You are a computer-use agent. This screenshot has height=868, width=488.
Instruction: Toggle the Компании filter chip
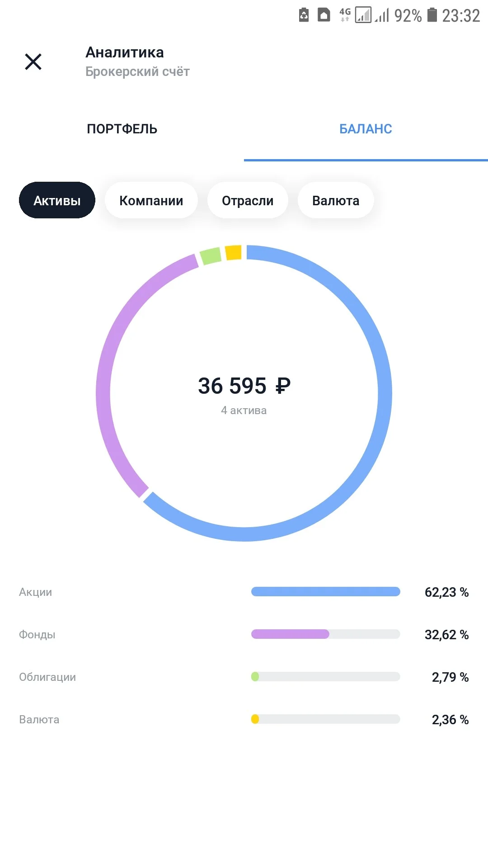[x=151, y=200]
